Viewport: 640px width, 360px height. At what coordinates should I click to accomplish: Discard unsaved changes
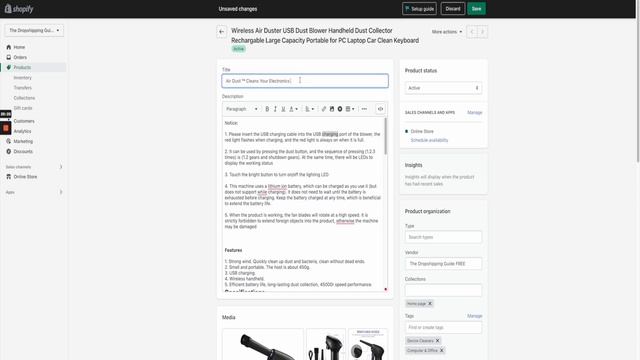[x=453, y=9]
